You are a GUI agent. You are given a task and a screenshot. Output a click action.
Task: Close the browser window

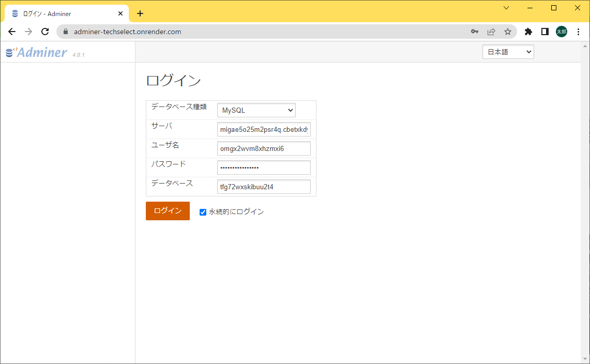(x=577, y=8)
